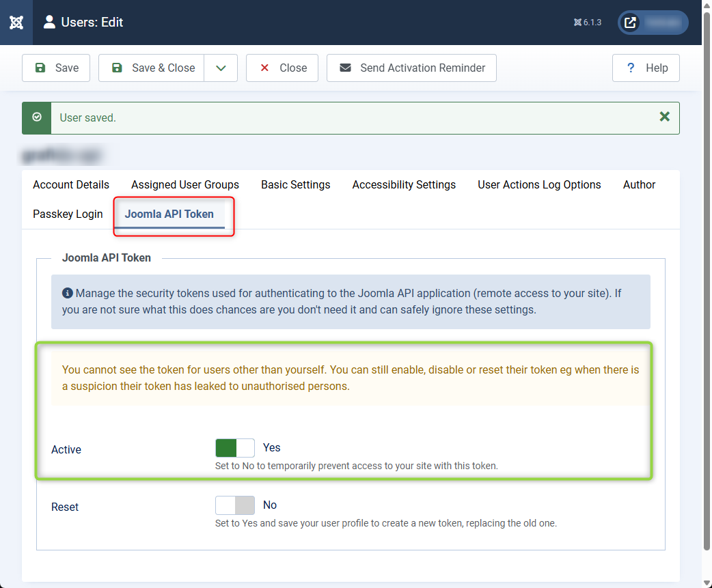Expand the Save & Close dropdown arrow

point(221,68)
